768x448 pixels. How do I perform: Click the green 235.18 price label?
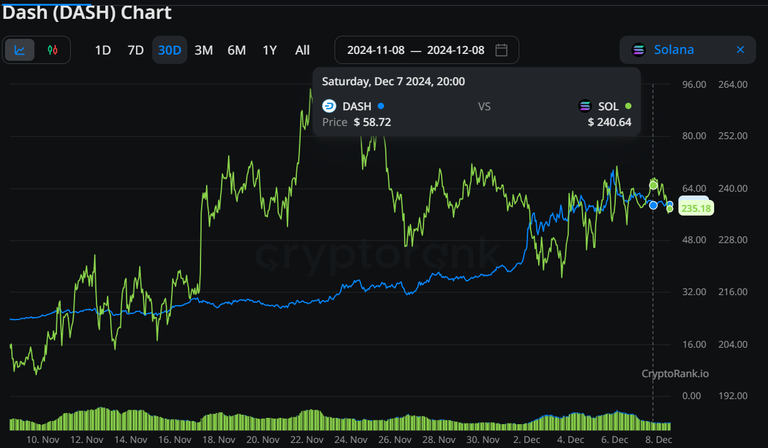click(696, 208)
